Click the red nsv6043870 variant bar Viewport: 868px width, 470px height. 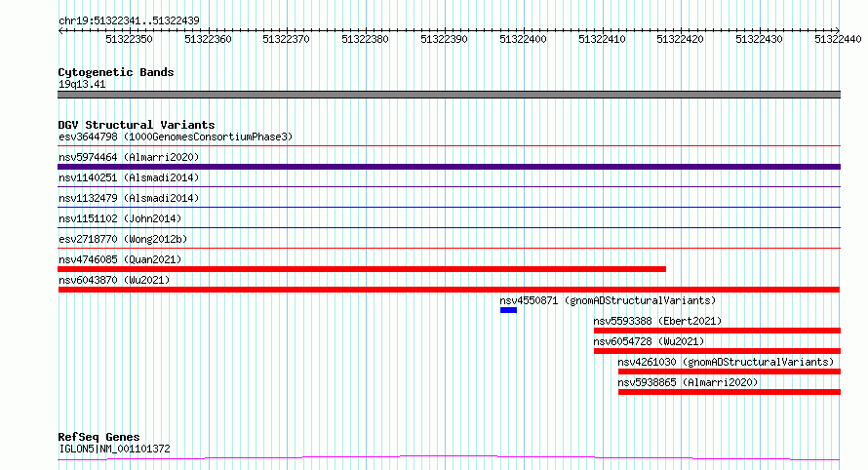point(449,290)
